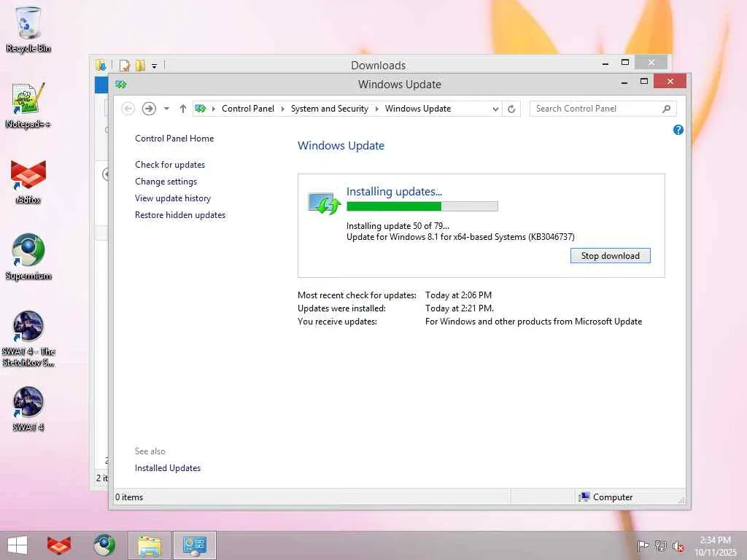This screenshot has width=747, height=560.
Task: Click the search magnifier in Control Panel
Action: 666,109
